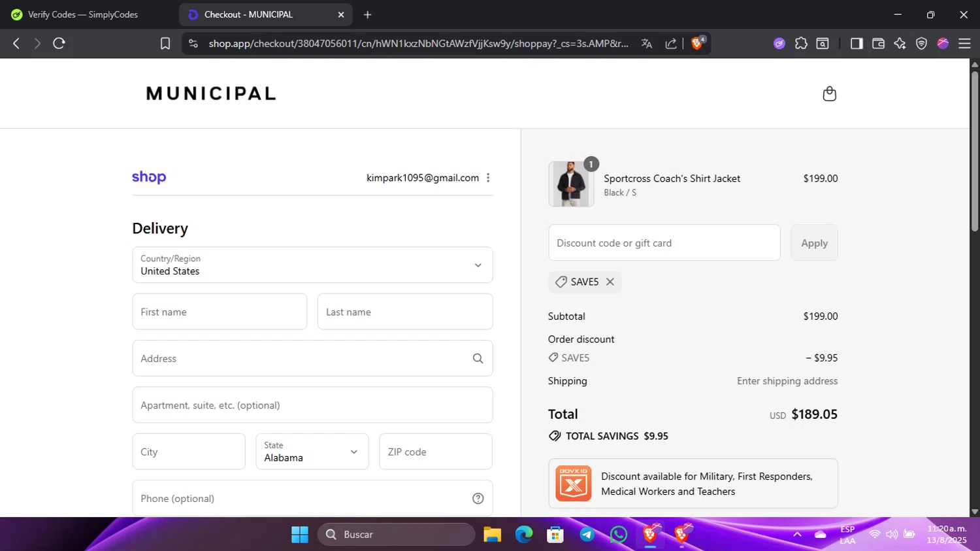Click the phone help question mark icon

pyautogui.click(x=478, y=498)
